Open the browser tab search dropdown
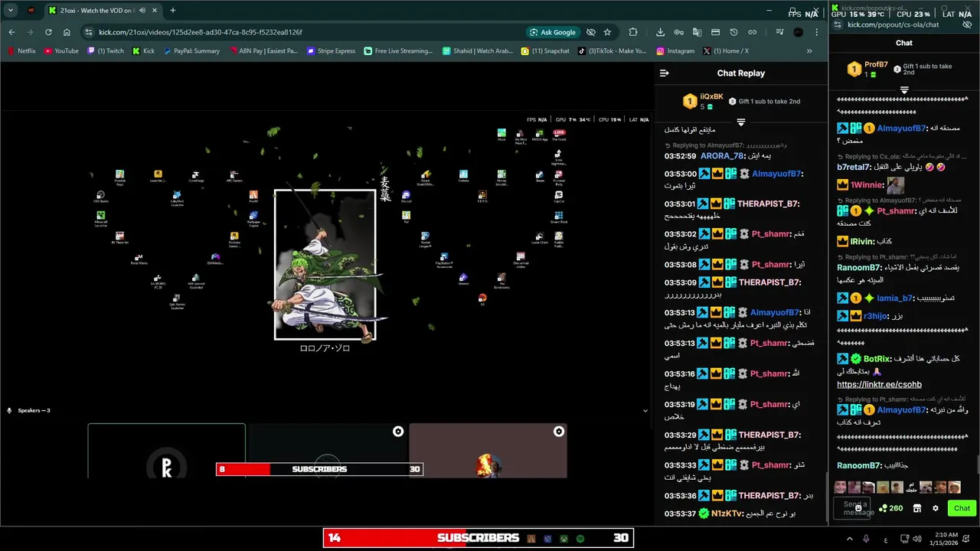Screen dimensions: 980x551 tap(10, 11)
